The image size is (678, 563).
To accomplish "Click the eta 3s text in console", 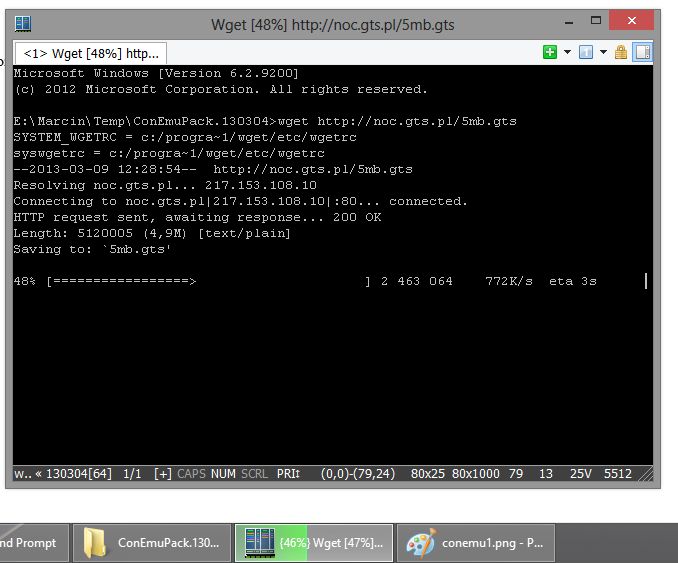I will (572, 282).
